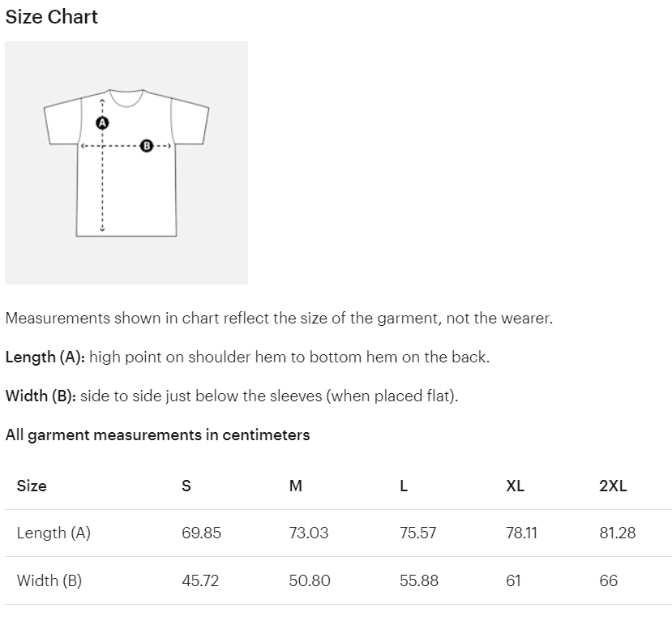This screenshot has width=672, height=638.
Task: Click the 73.03 length value for size M
Action: [309, 533]
